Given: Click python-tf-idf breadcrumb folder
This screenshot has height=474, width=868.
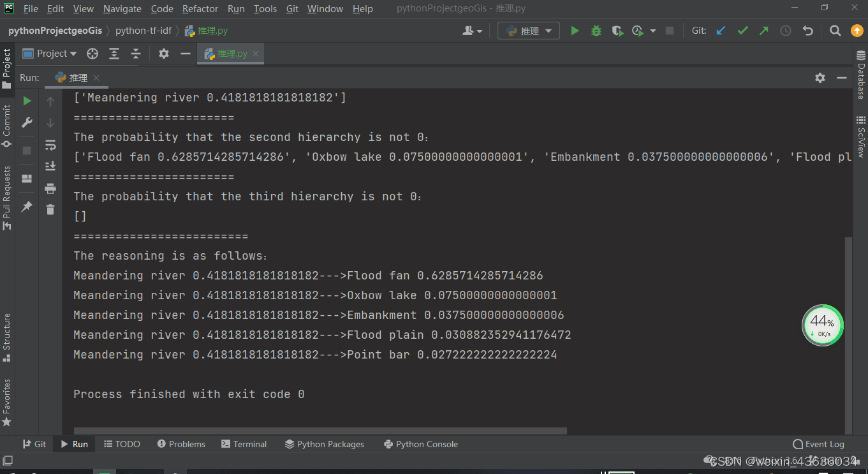Looking at the screenshot, I should [143, 31].
